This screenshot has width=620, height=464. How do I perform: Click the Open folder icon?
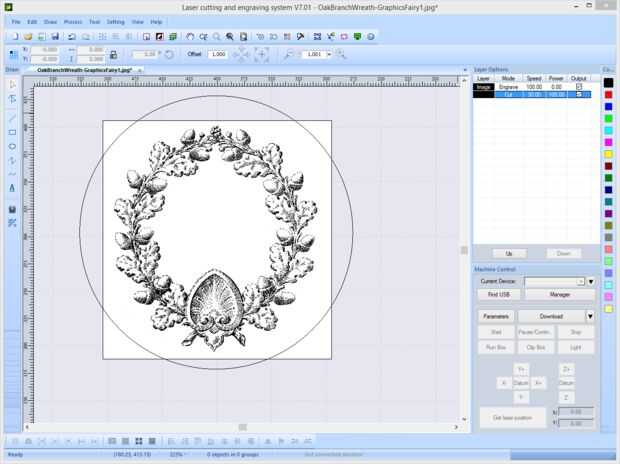point(28,37)
